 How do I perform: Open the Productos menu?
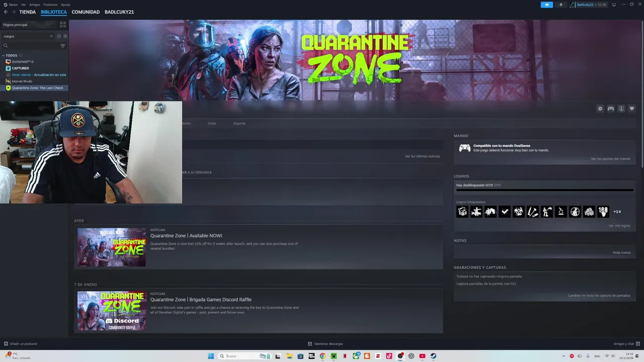click(x=50, y=5)
